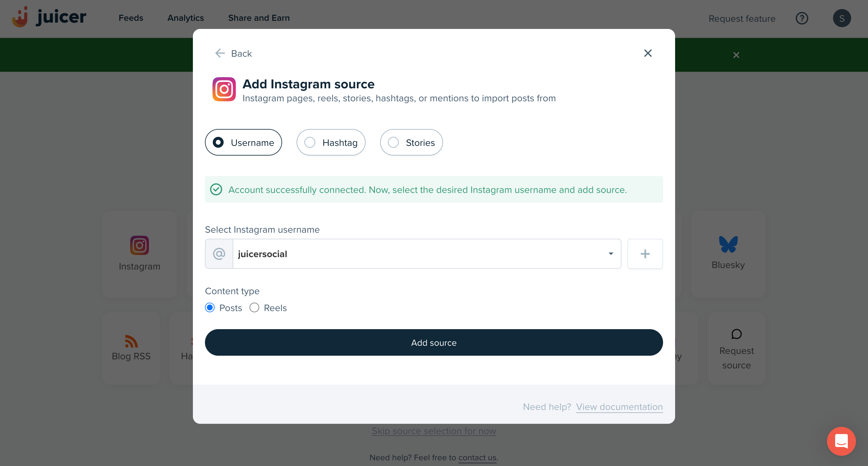Screen dimensions: 868x466
Task: Open the chat support bubble
Action: point(841,441)
